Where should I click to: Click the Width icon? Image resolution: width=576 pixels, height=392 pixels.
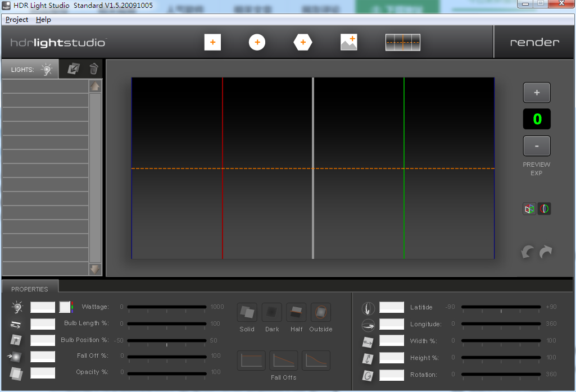tap(368, 341)
